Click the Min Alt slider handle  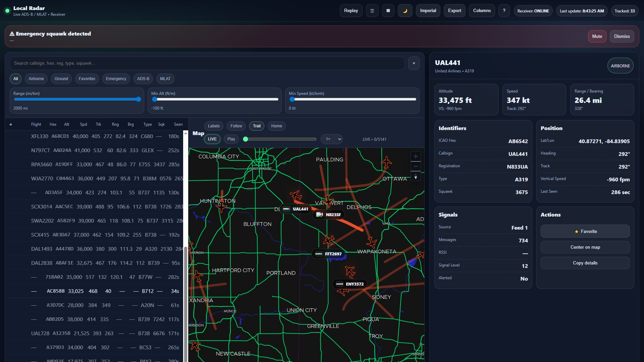tap(155, 99)
